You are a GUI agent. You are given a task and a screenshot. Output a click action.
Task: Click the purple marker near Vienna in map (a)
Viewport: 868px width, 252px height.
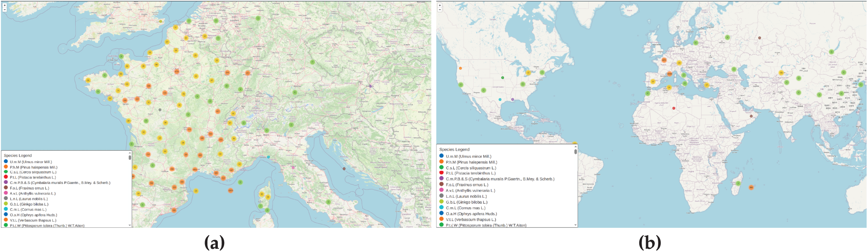coord(370,86)
